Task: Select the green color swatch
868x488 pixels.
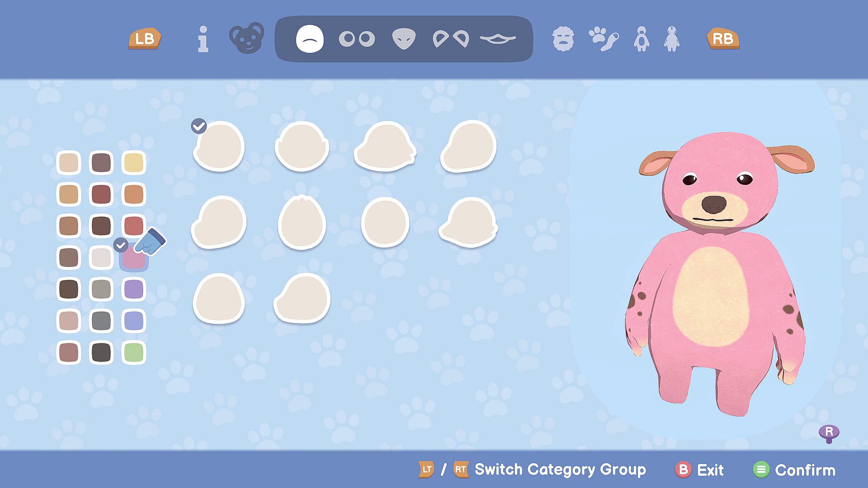Action: (x=134, y=352)
